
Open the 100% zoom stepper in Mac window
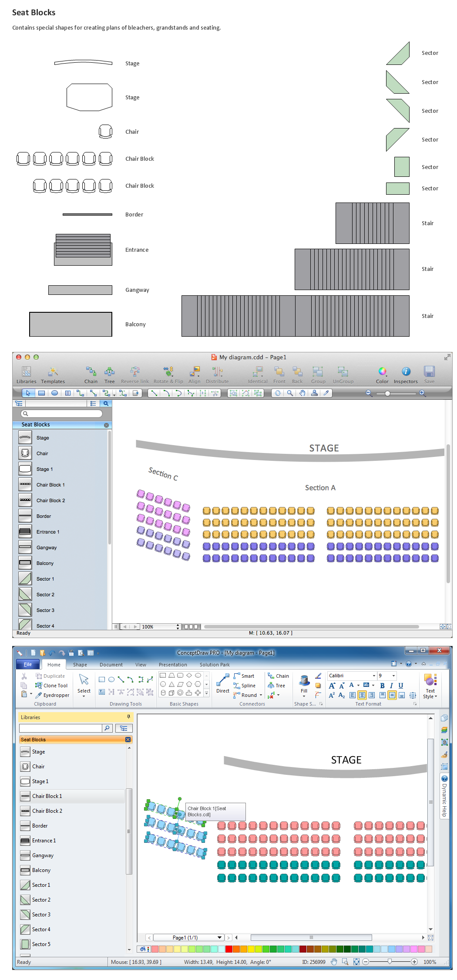[x=178, y=627]
